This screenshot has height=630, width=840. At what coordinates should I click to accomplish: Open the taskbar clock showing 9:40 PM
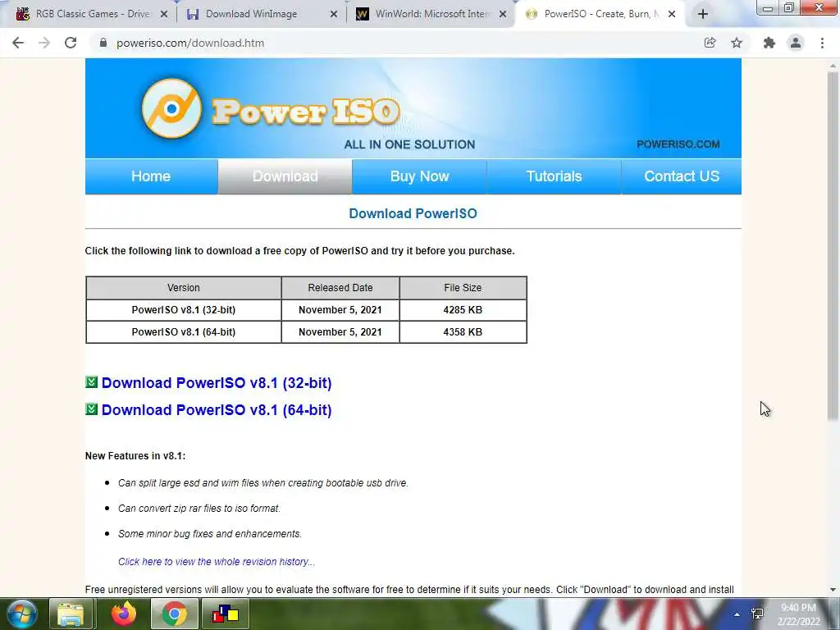798,614
